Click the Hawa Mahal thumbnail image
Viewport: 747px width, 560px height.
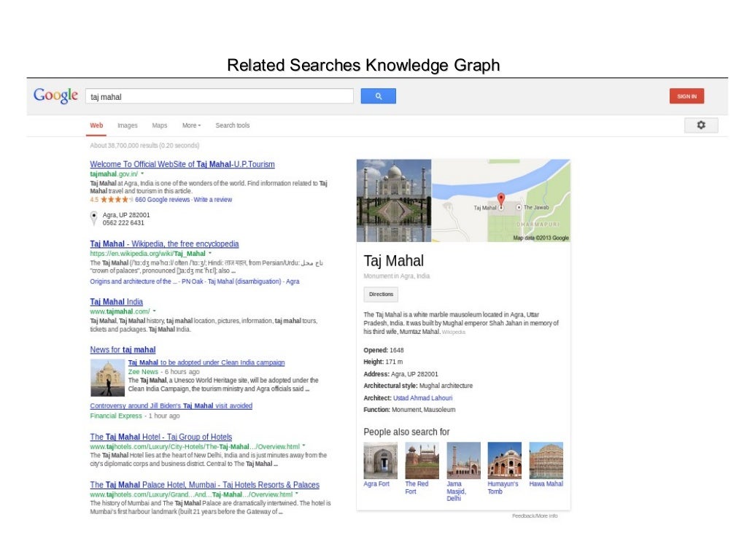pyautogui.click(x=546, y=461)
